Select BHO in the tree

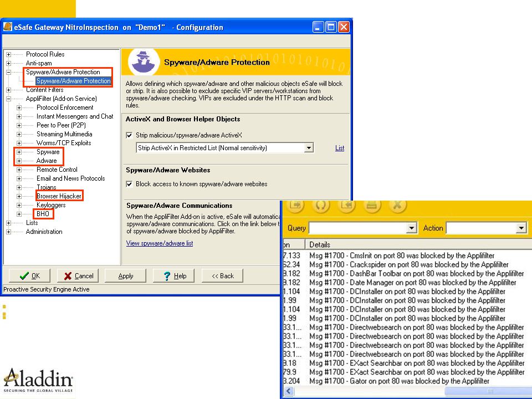[x=43, y=214]
